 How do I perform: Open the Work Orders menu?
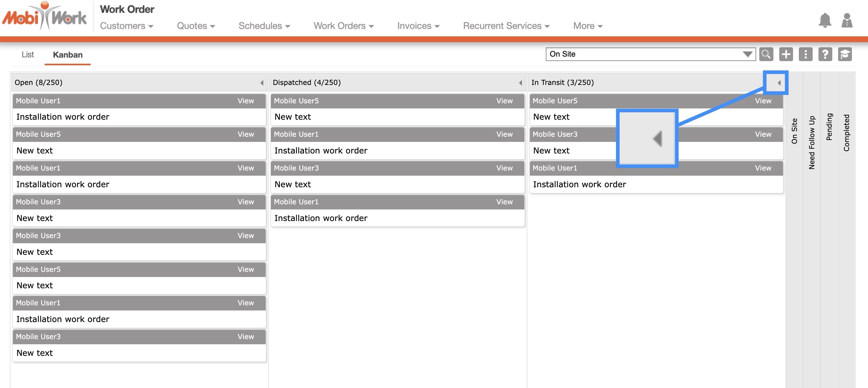pyautogui.click(x=343, y=26)
